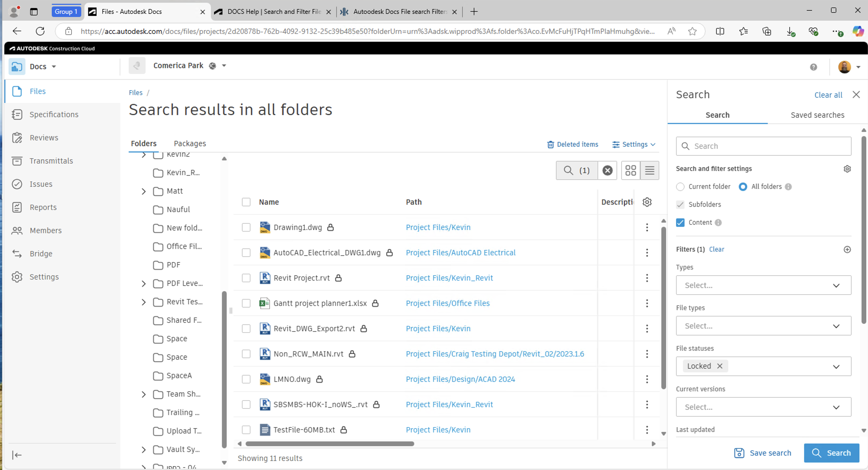Select the All folders radio button
Screen dimensions: 868x470
743,187
